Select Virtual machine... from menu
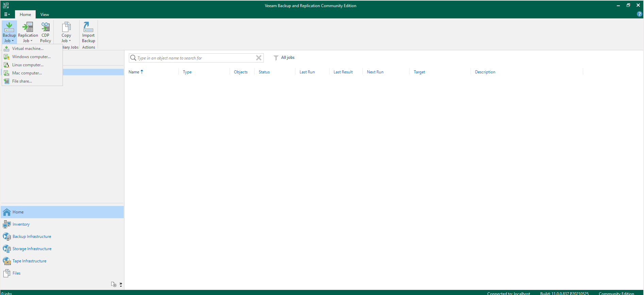Screen dimensions: 644x295 click(x=28, y=49)
